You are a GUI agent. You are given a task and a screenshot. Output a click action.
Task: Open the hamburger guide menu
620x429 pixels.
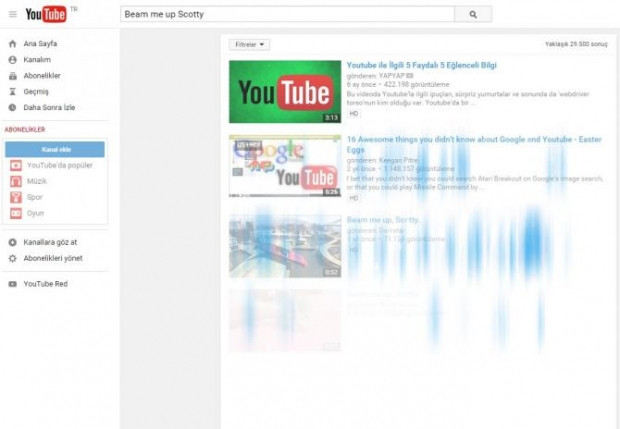pos(13,14)
